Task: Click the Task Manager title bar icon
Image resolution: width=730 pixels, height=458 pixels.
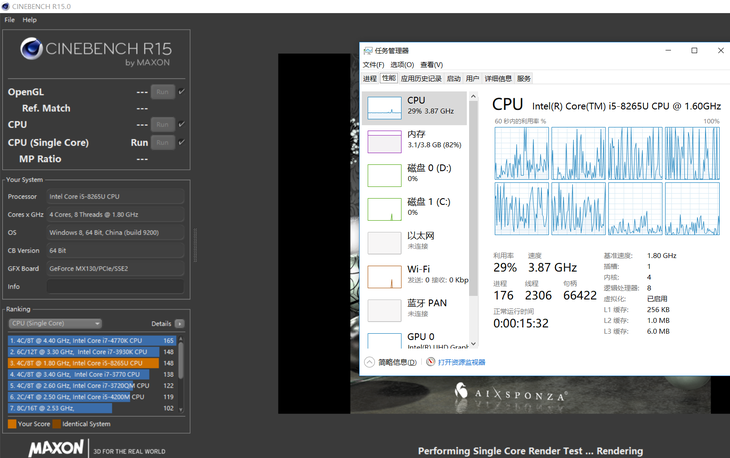Action: coord(368,51)
